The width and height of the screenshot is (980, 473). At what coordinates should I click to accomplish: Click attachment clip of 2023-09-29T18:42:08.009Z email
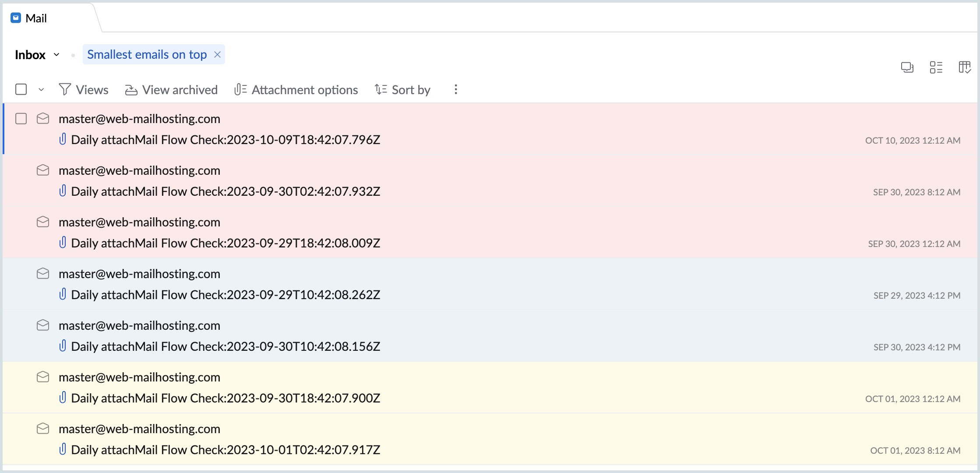(x=63, y=243)
